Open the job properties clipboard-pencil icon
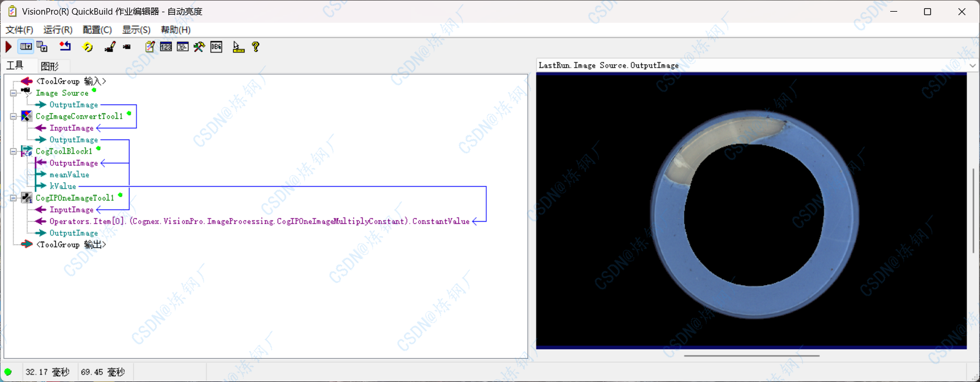This screenshot has width=980, height=382. tap(150, 47)
